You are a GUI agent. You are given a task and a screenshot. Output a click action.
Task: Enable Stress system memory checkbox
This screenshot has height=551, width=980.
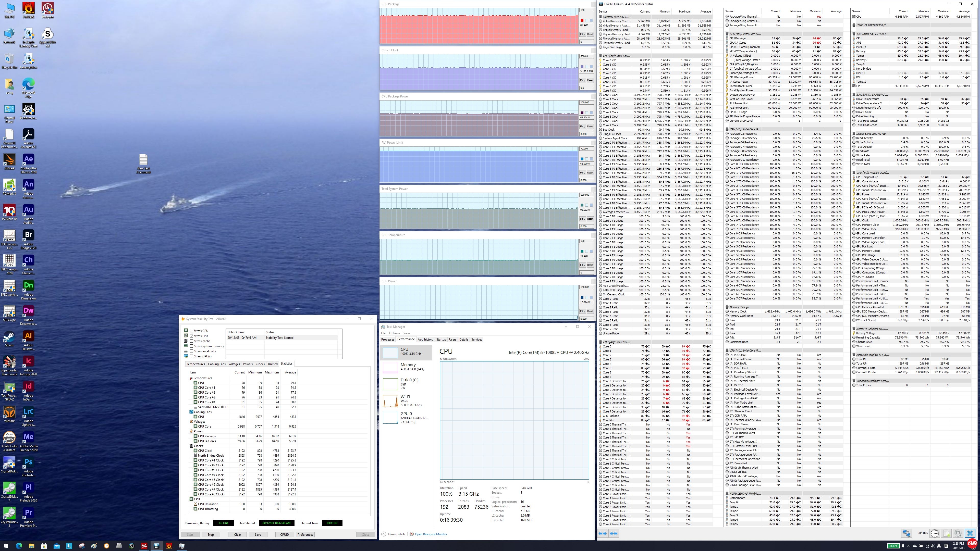(x=192, y=346)
